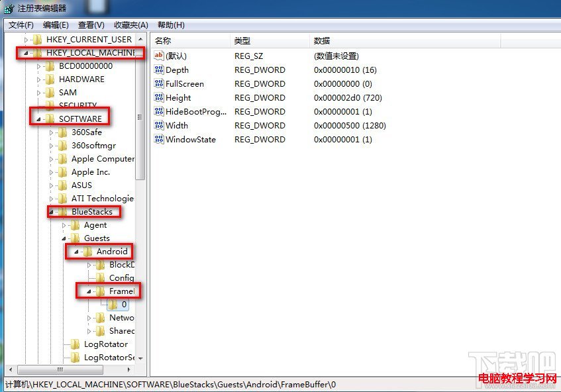Viewport: 561px width, 392px height.
Task: Click the tree horizontal scrollbar left arrow
Action: coord(11,369)
